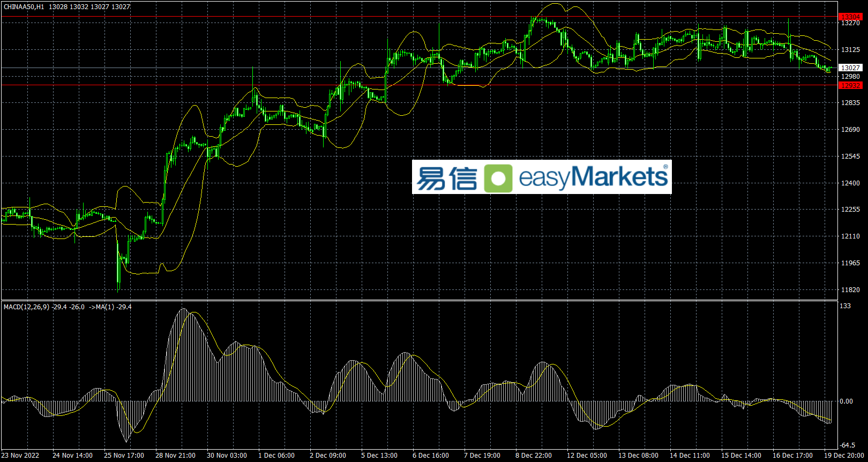This screenshot has height=462, width=868.
Task: Select the 24 Nov 14:00 time label
Action: pos(72,456)
